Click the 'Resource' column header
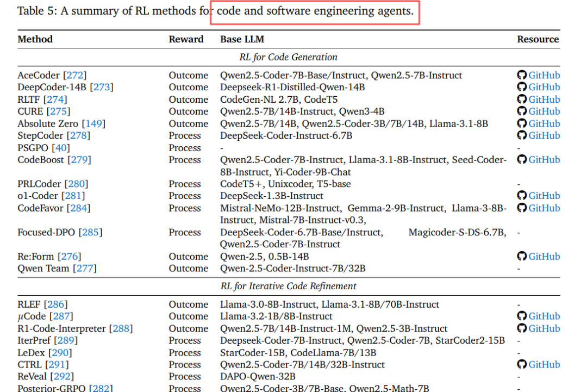 [538, 39]
